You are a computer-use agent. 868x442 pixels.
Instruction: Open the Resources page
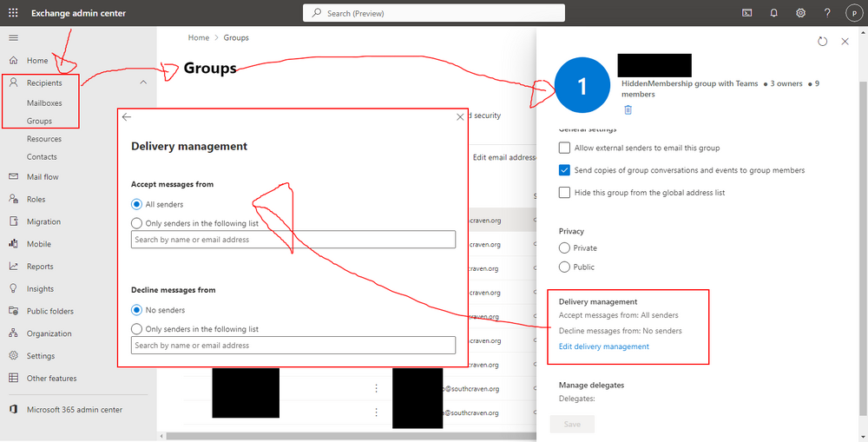[44, 139]
